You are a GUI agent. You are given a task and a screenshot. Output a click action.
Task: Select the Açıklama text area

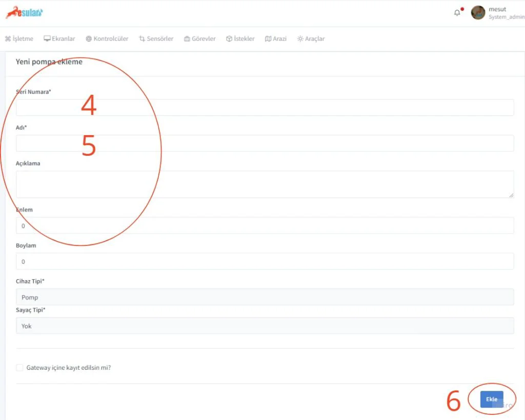pos(265,184)
